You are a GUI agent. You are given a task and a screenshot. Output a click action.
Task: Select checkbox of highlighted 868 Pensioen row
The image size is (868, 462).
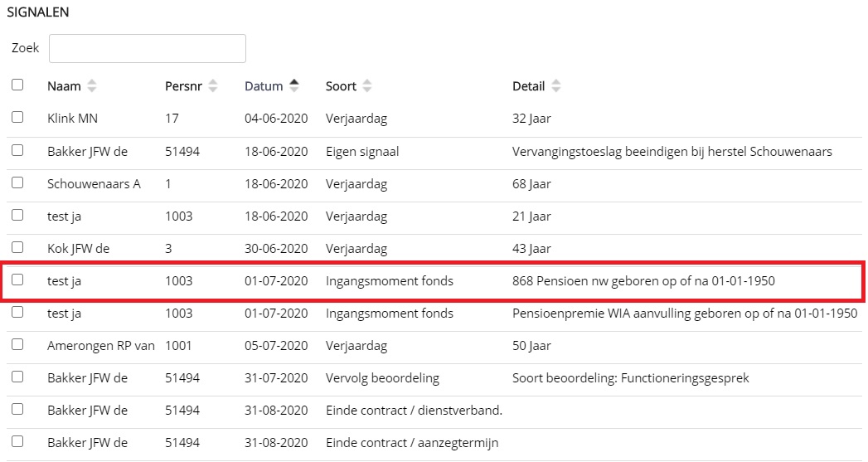pyautogui.click(x=17, y=280)
